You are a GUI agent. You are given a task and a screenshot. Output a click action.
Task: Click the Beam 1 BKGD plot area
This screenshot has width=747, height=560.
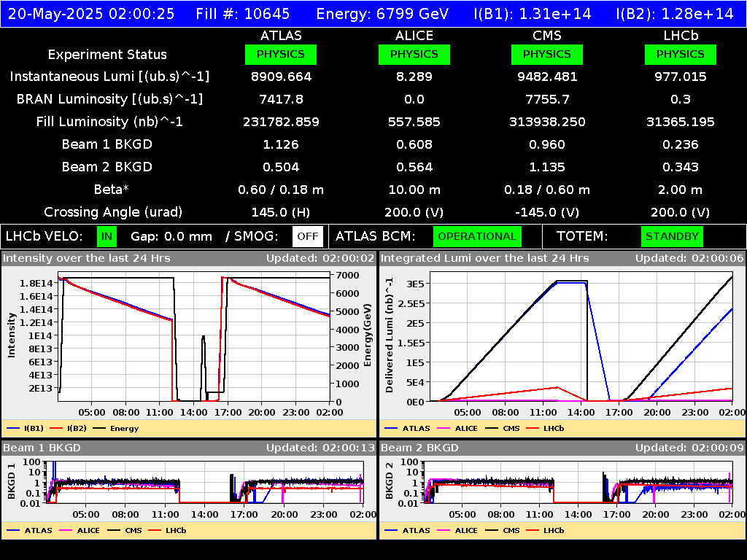pyautogui.click(x=205, y=482)
